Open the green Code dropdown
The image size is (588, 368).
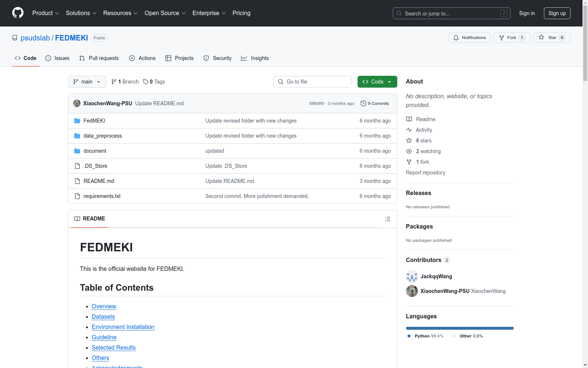tap(377, 82)
